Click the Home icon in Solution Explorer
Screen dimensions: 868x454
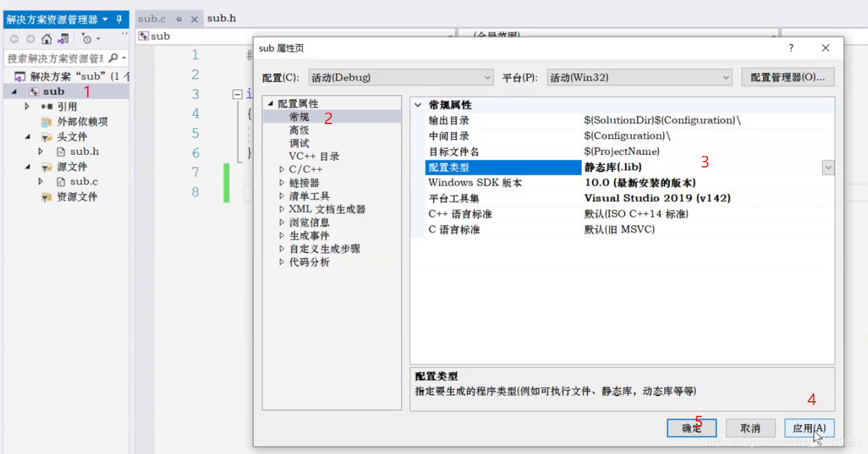point(47,39)
